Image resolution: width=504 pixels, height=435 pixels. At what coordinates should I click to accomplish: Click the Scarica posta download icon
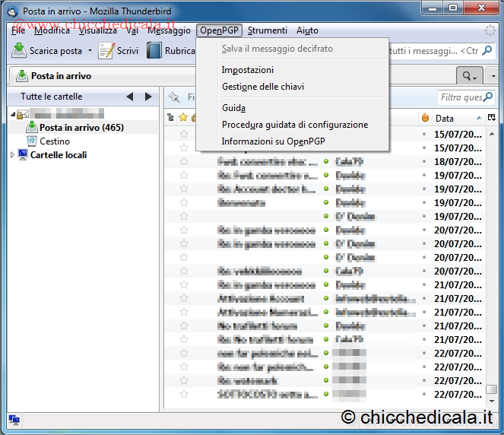(x=19, y=51)
